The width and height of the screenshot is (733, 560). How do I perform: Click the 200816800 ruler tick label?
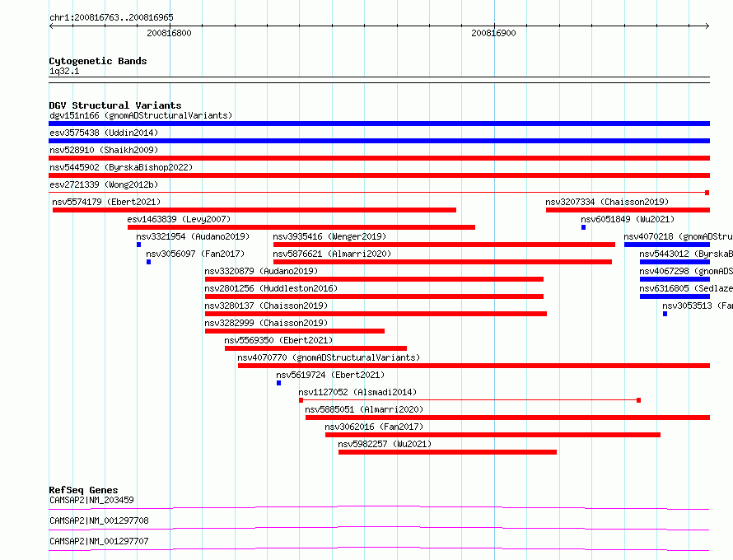[x=169, y=33]
